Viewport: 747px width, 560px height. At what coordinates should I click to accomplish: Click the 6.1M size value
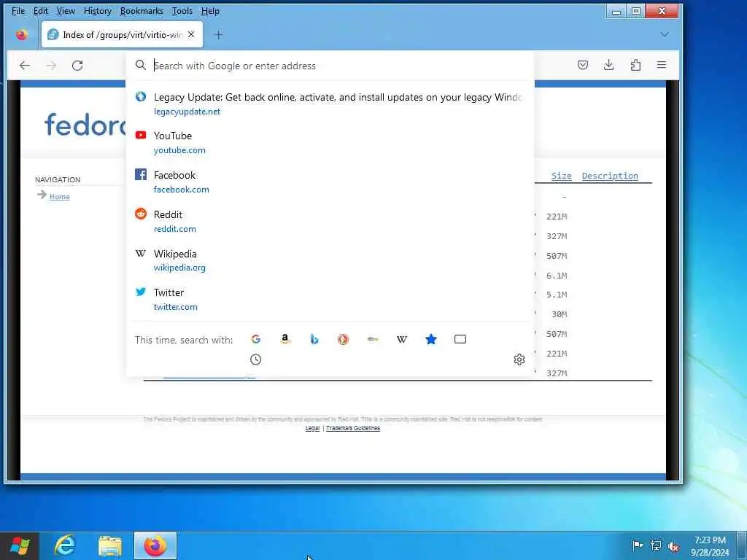[x=557, y=275]
